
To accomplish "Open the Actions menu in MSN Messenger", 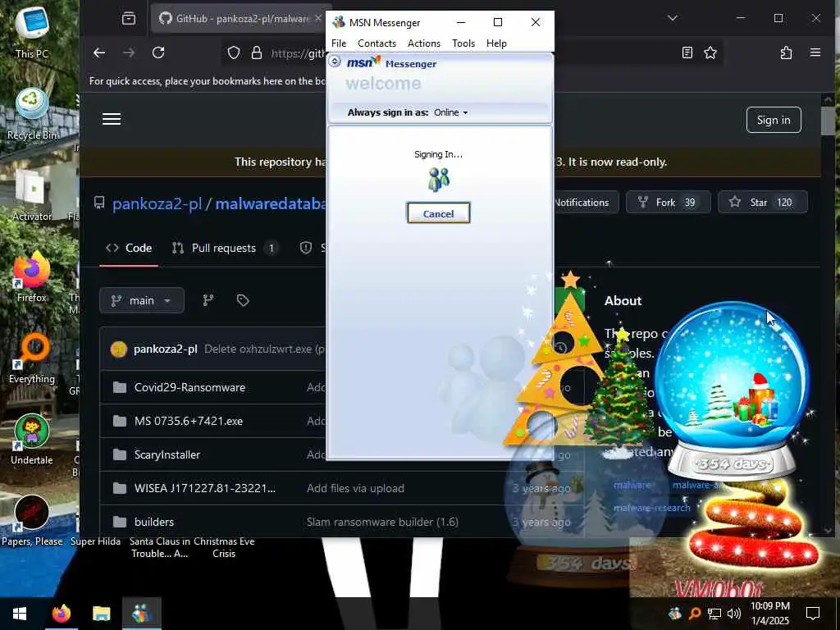I will click(424, 43).
